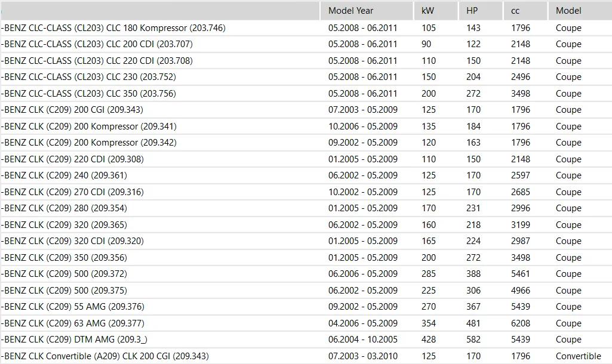Click HP value 231
Screen dimensions: 612x364
coord(473,208)
